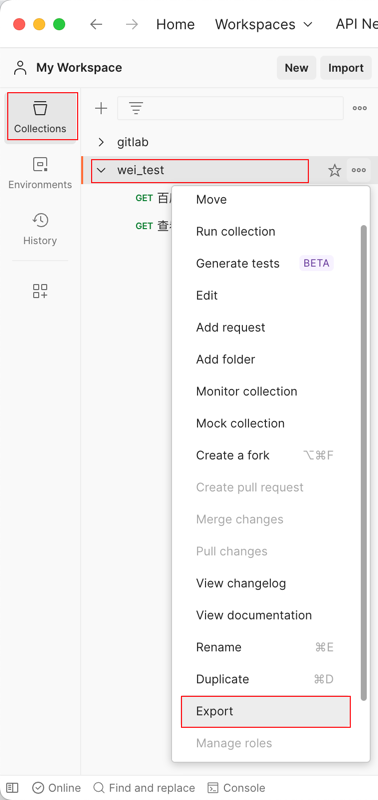The image size is (378, 800).
Task: Open the configure workspace sidebar grid icon
Action: point(40,291)
